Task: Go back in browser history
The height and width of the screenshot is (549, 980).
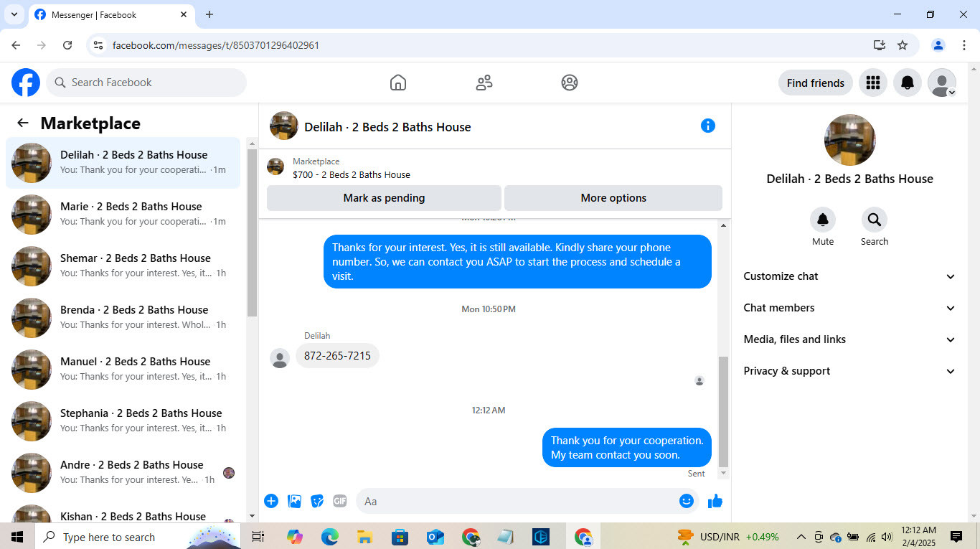Action: coord(16,45)
